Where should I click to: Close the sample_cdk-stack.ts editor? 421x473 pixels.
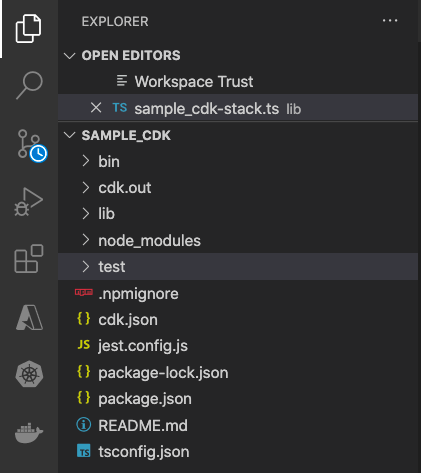96,108
